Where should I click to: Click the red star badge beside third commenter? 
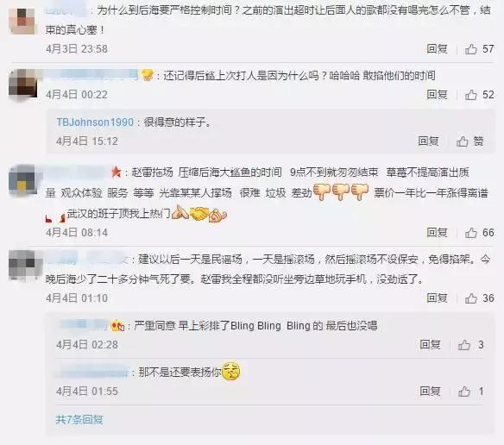point(116,172)
